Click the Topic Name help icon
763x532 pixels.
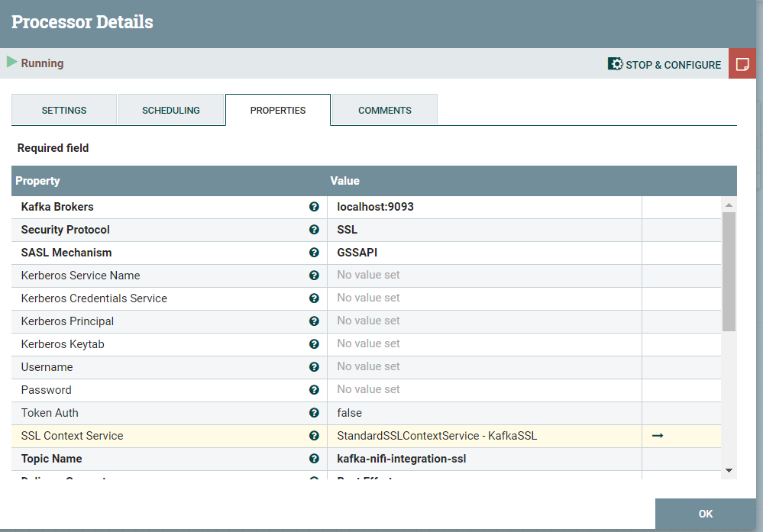coord(314,459)
